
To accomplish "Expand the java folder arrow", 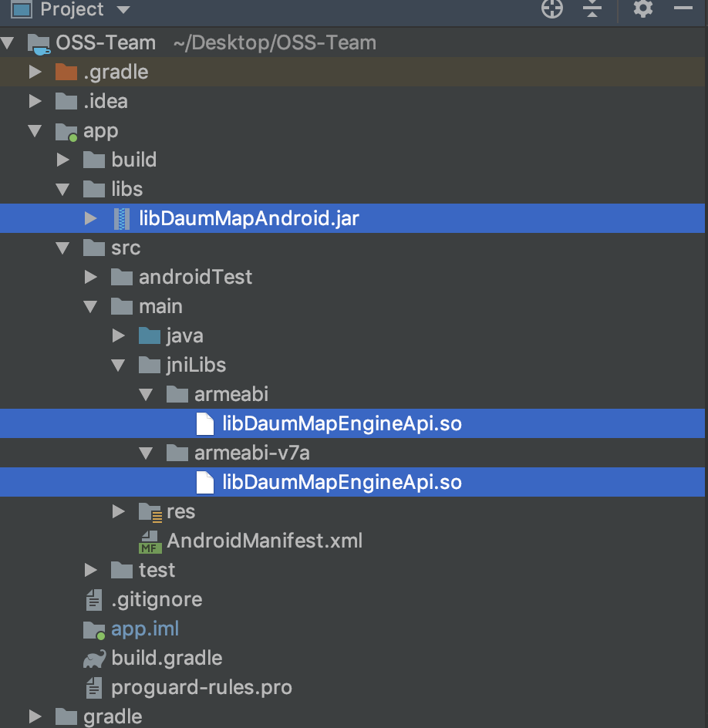I will pyautogui.click(x=119, y=335).
